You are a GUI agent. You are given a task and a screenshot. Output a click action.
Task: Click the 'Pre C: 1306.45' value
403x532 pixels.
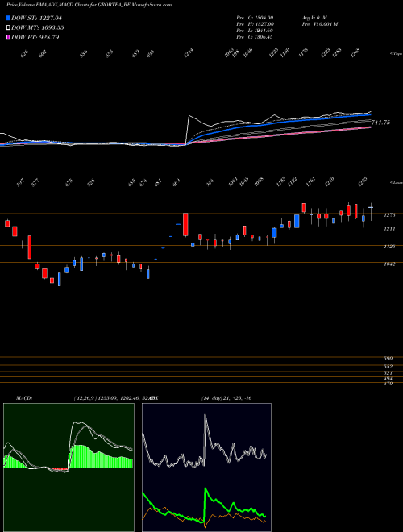coord(255,37)
